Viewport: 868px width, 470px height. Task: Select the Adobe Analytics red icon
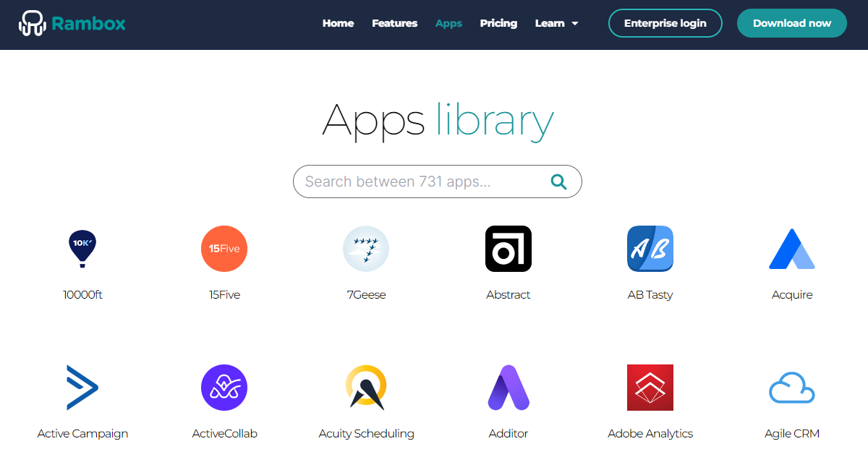650,388
